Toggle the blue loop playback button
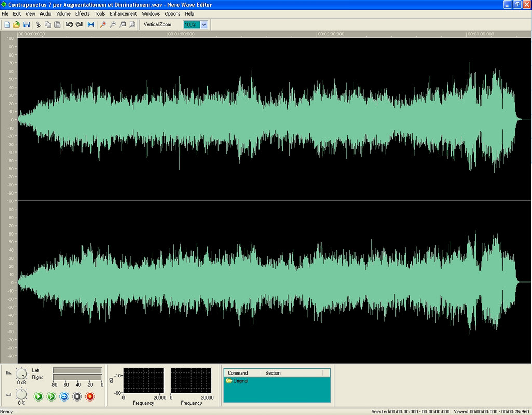Image resolution: width=532 pixels, height=415 pixels. click(x=64, y=396)
